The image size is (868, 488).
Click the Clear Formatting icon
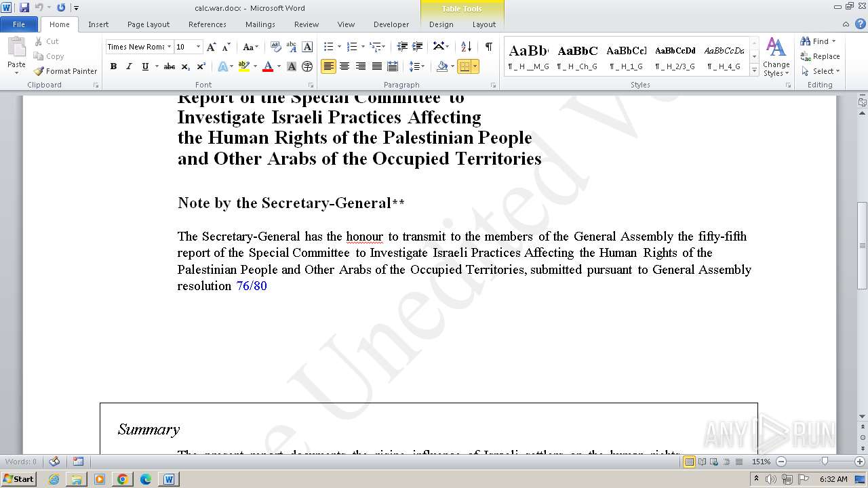pos(275,47)
